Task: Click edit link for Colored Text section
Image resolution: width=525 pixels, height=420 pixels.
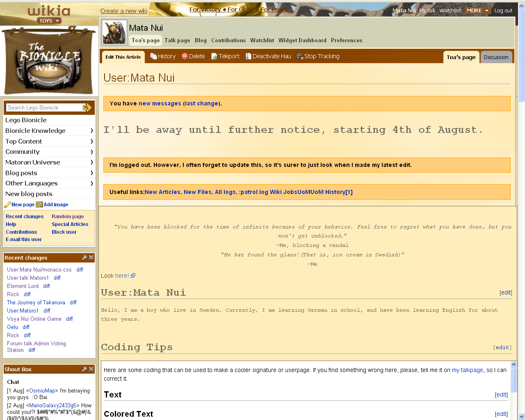Action: 501,414
